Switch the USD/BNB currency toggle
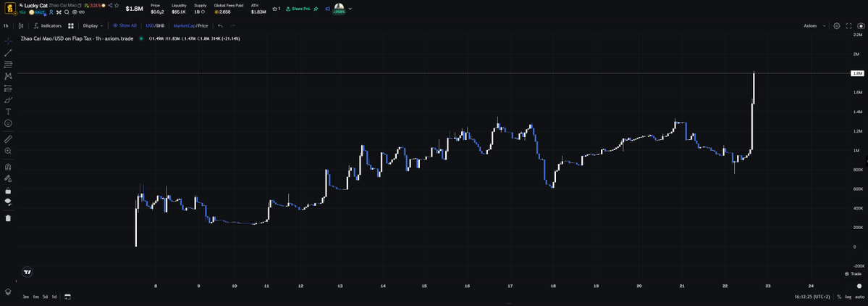 155,25
